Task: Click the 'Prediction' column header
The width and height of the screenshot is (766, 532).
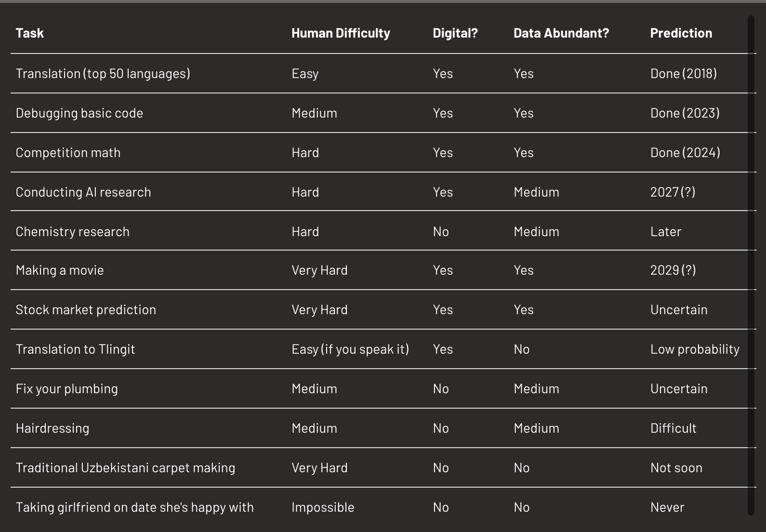Action: pos(681,33)
